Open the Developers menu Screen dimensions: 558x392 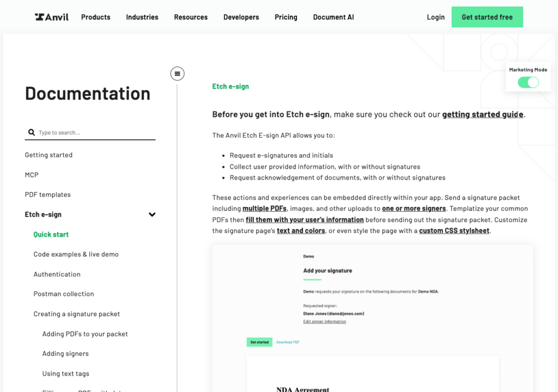tap(241, 17)
